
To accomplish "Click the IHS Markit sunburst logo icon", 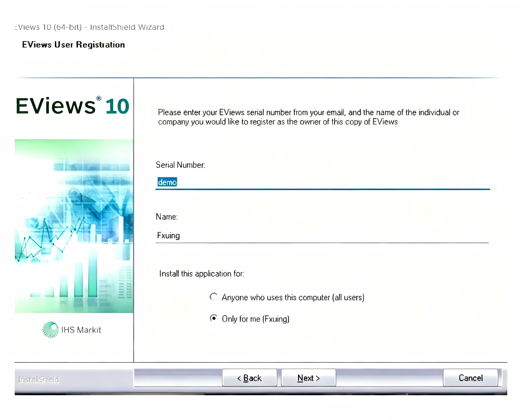I will [50, 329].
